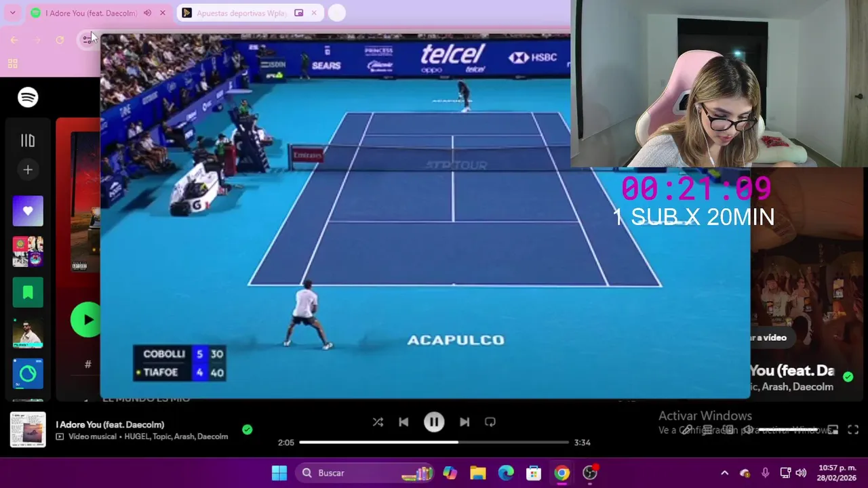Screen dimensions: 868x488
Task: Launch Copilot from the taskbar
Action: click(x=450, y=473)
